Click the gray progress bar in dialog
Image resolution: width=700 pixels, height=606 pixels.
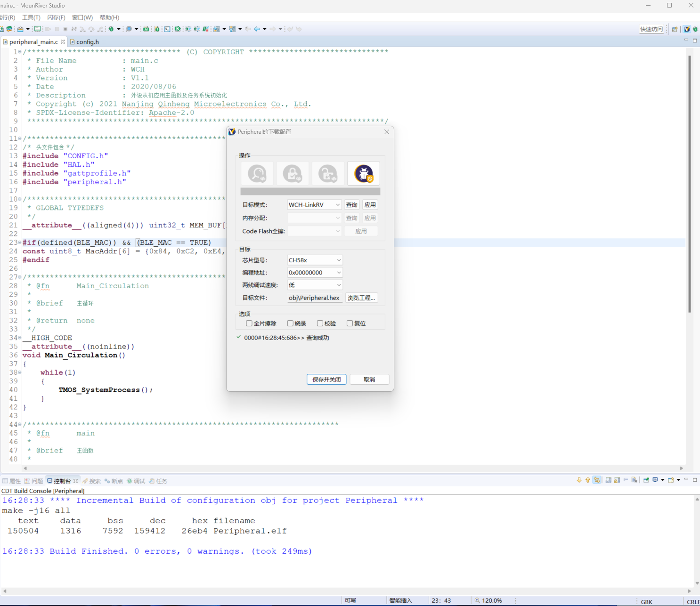click(x=310, y=192)
